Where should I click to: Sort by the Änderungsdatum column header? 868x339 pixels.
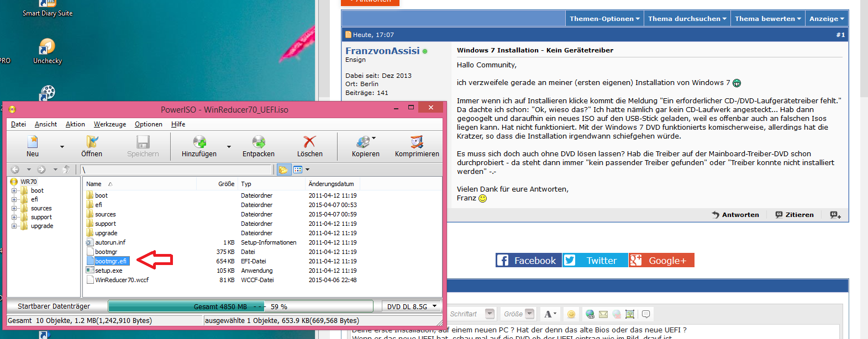(332, 184)
